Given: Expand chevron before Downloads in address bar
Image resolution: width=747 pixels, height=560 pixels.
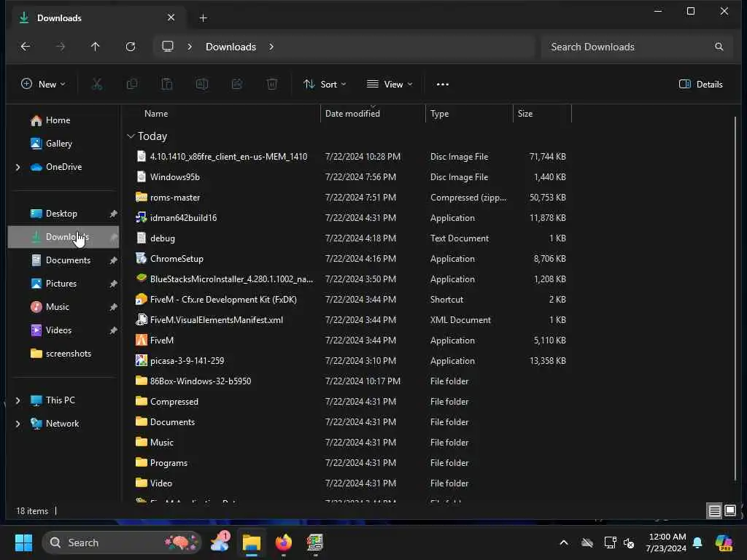Looking at the screenshot, I should pos(190,47).
